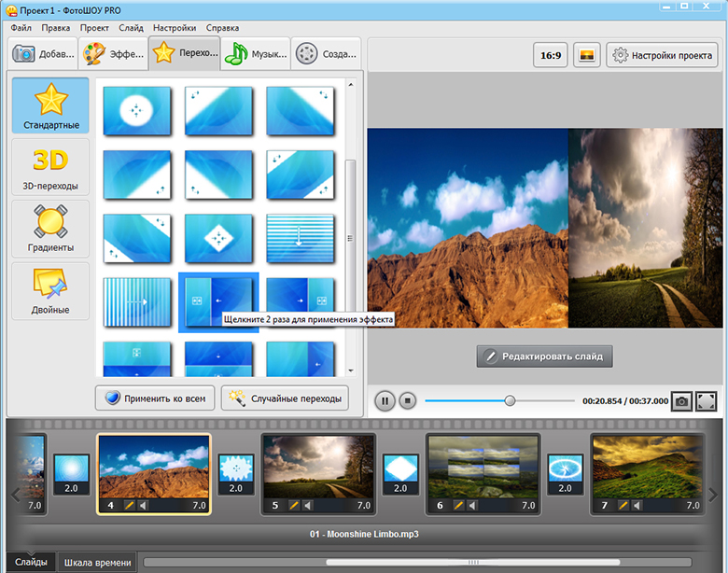Open the background image button beside 16:9
728x573 pixels.
pyautogui.click(x=586, y=55)
